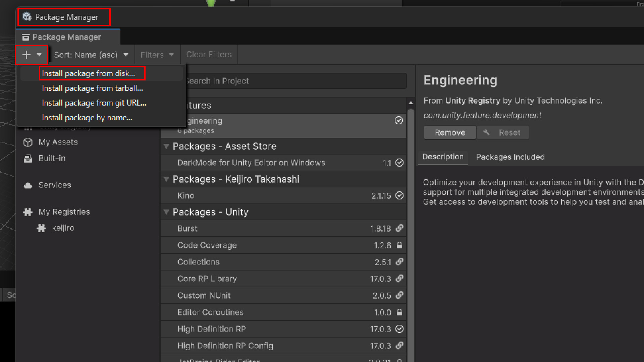
Task: Switch to the Packages Included tab
Action: point(510,157)
